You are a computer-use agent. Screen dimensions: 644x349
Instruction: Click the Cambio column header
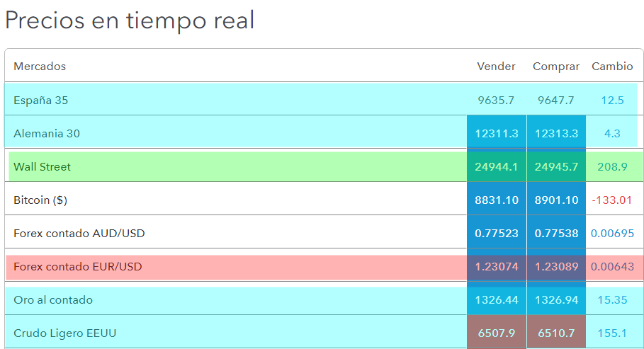[612, 67]
